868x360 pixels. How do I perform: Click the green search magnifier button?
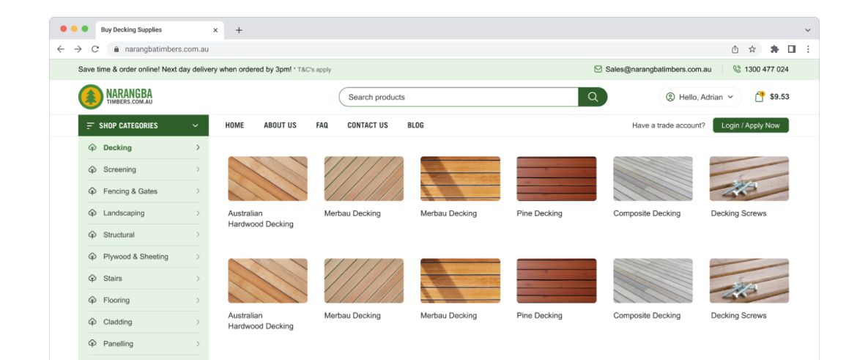[593, 97]
